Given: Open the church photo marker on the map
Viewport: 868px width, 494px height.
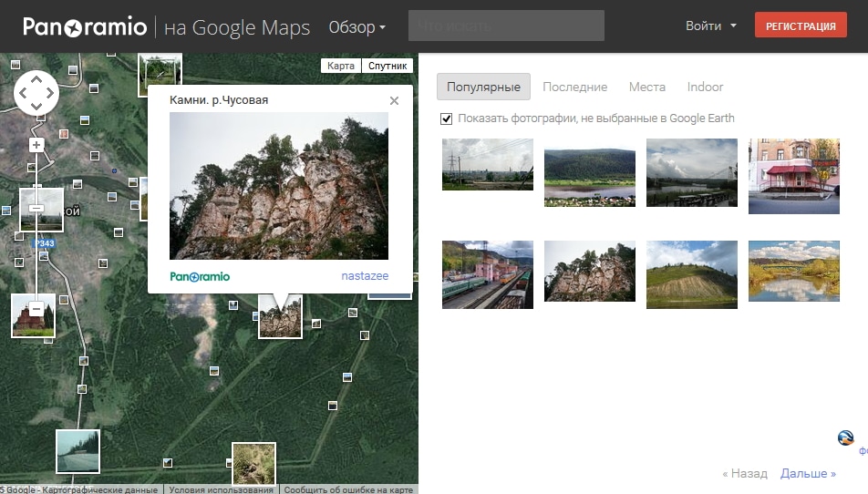Looking at the screenshot, I should pos(33,316).
